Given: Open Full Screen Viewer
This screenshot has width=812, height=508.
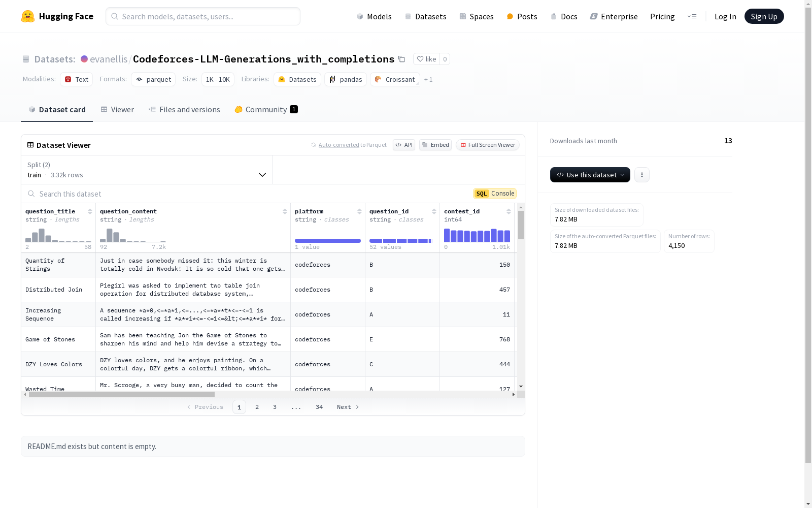Looking at the screenshot, I should [488, 145].
